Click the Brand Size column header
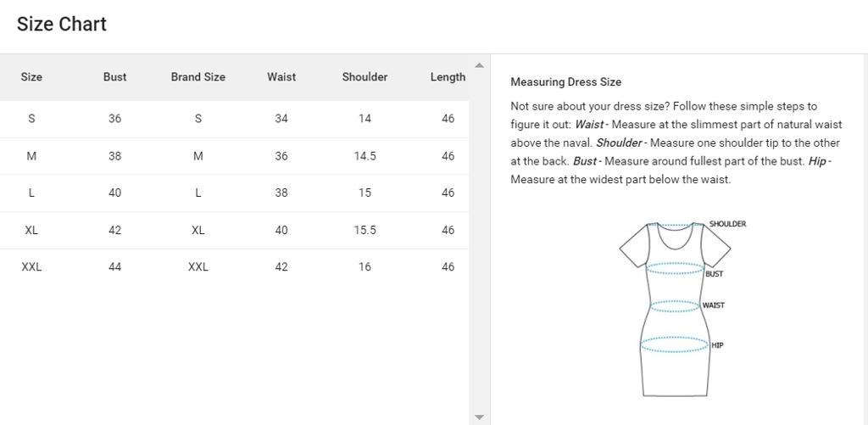 [x=198, y=77]
